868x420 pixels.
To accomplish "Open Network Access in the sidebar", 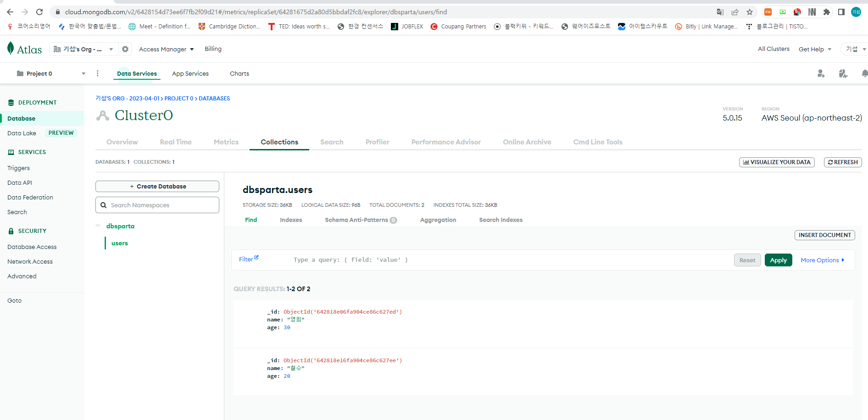I will [30, 261].
